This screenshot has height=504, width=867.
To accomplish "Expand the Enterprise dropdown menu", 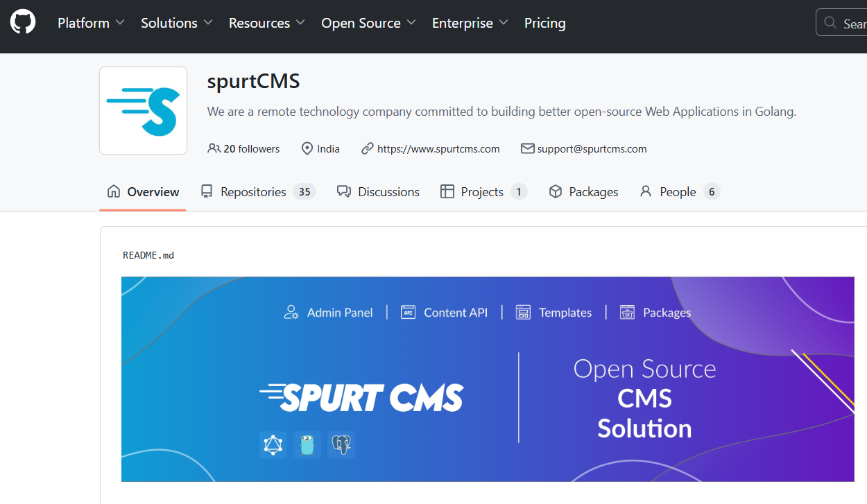I will (x=470, y=23).
